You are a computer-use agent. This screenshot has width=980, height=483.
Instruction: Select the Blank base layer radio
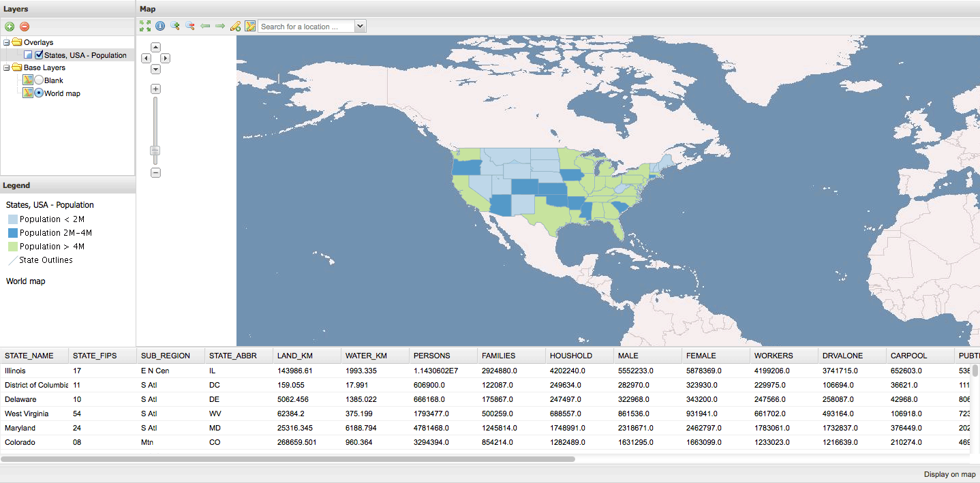pyautogui.click(x=39, y=80)
